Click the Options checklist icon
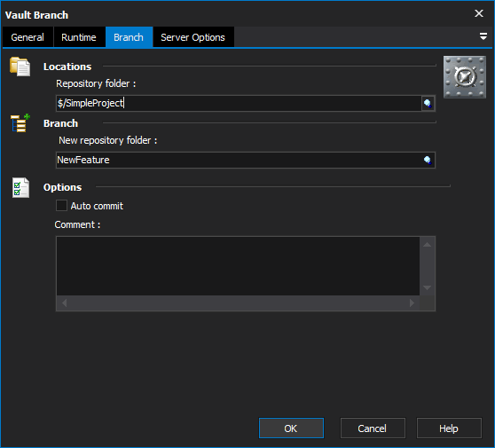495x448 pixels. (x=20, y=187)
